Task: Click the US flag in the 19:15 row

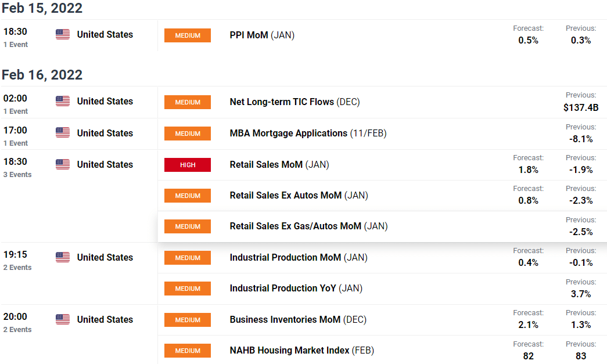Action: click(63, 257)
